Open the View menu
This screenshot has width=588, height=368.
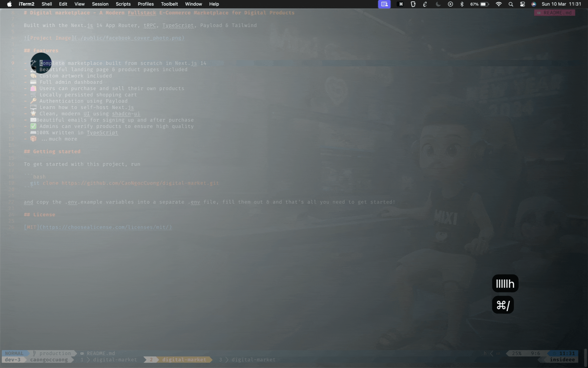[x=79, y=4]
